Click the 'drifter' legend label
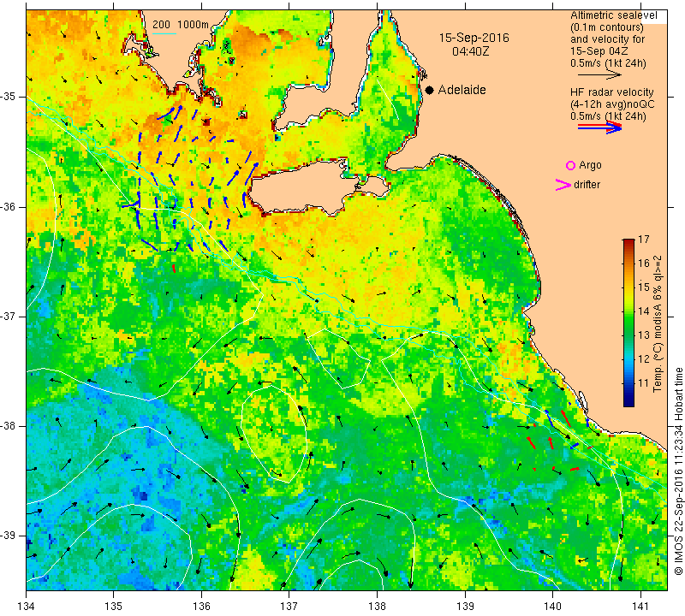 click(x=587, y=185)
